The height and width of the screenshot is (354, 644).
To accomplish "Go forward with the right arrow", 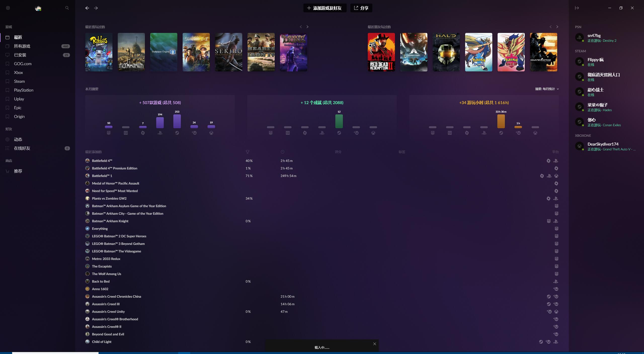I will click(96, 8).
